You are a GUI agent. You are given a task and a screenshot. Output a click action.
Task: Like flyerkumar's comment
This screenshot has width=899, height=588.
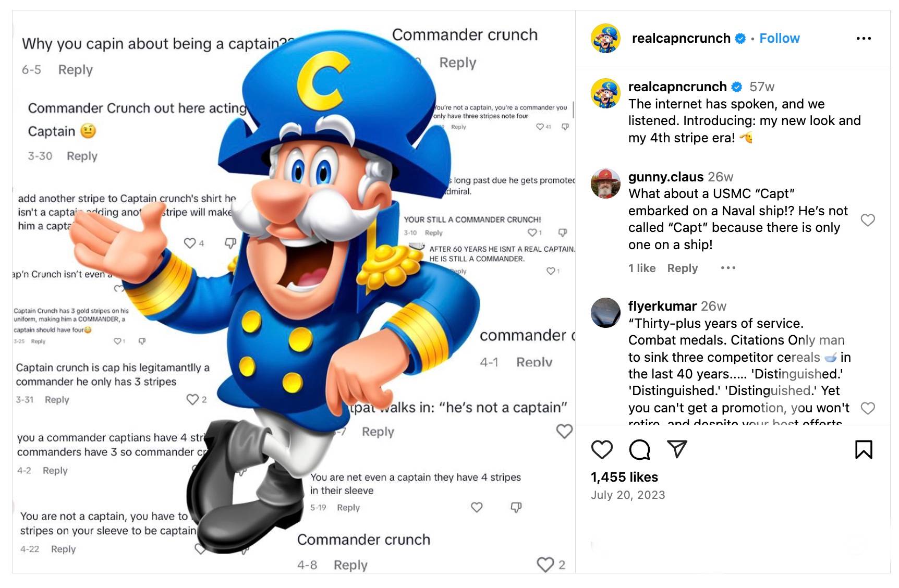[868, 408]
